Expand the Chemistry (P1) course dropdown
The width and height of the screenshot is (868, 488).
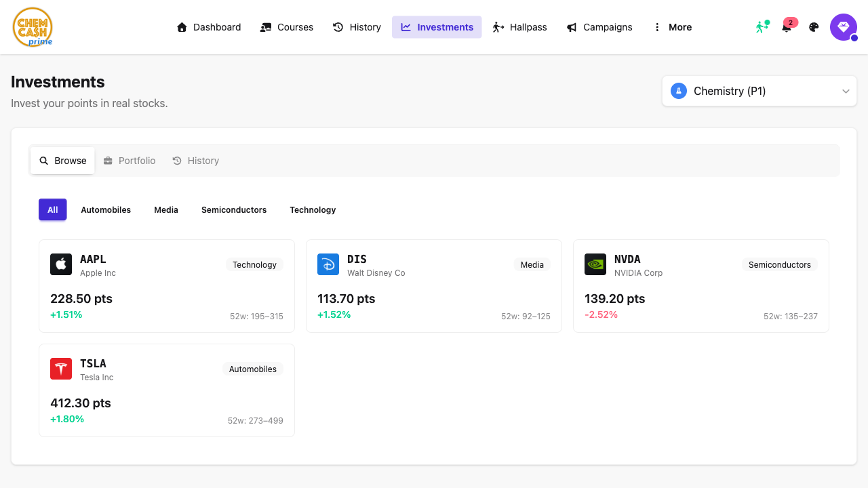759,91
